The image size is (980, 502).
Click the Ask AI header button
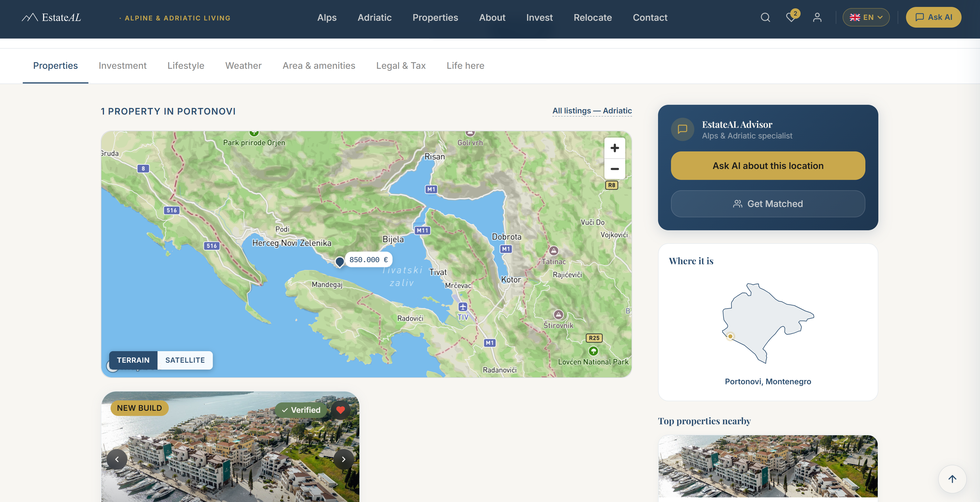pos(934,18)
